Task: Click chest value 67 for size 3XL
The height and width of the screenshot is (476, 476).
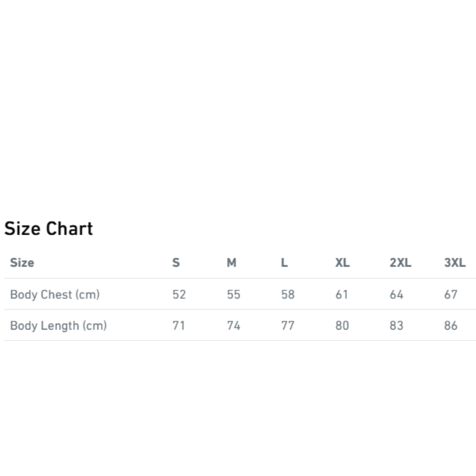Action: coord(451,295)
